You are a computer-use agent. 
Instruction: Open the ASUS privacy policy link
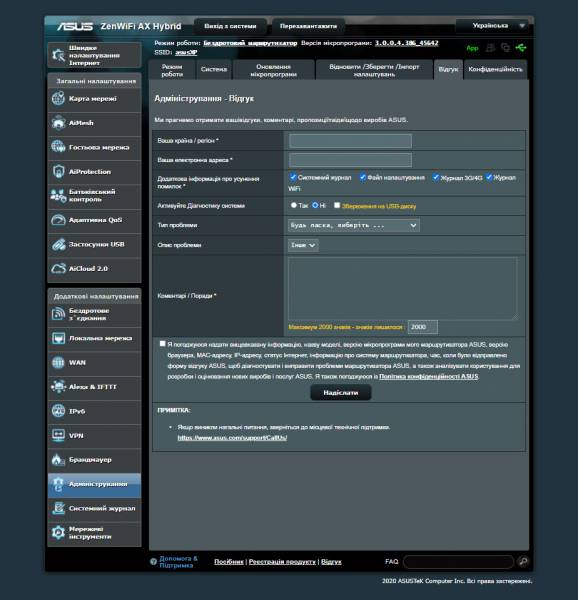pyautogui.click(x=428, y=377)
